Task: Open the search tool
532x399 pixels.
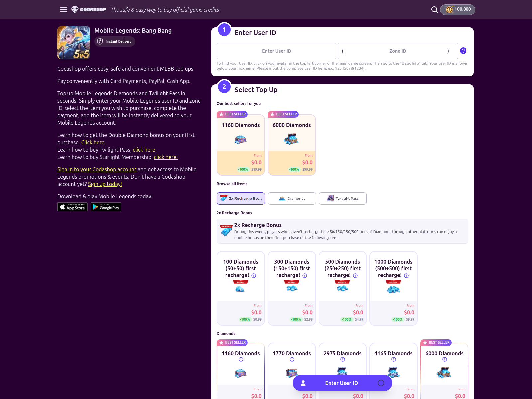Action: (x=434, y=10)
